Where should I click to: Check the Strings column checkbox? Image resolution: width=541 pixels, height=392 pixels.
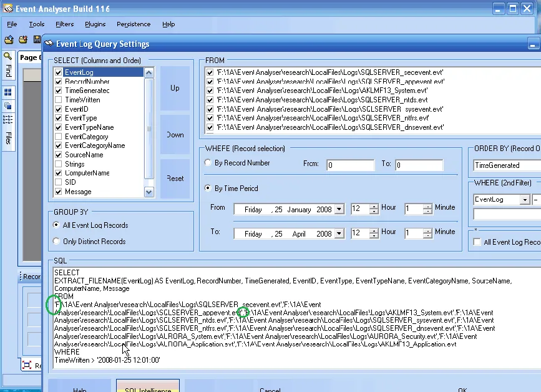tap(58, 164)
